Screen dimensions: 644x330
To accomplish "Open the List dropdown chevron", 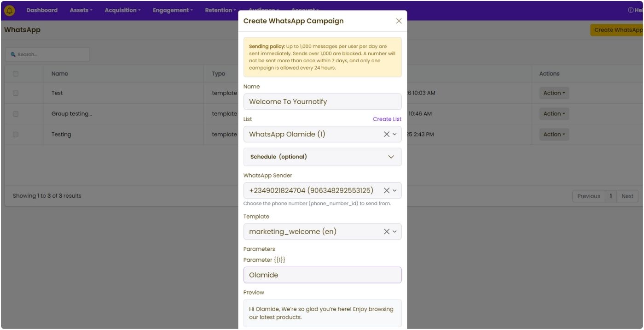I will [x=395, y=134].
